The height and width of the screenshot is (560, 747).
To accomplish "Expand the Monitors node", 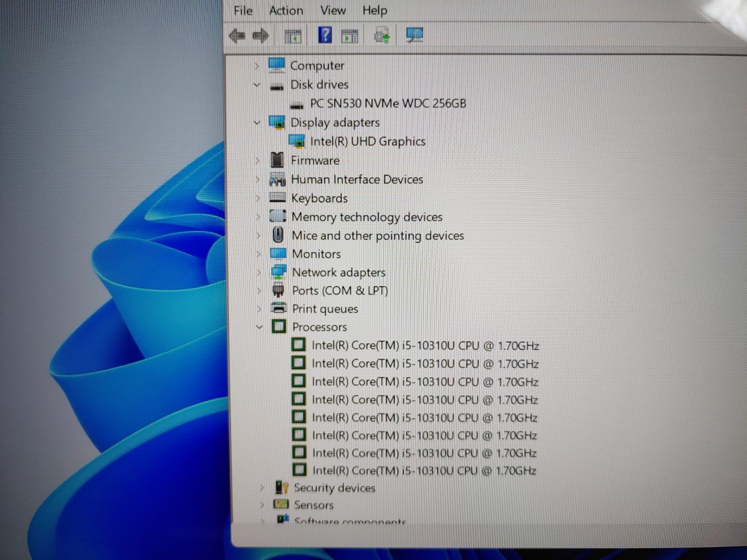I will pyautogui.click(x=259, y=254).
